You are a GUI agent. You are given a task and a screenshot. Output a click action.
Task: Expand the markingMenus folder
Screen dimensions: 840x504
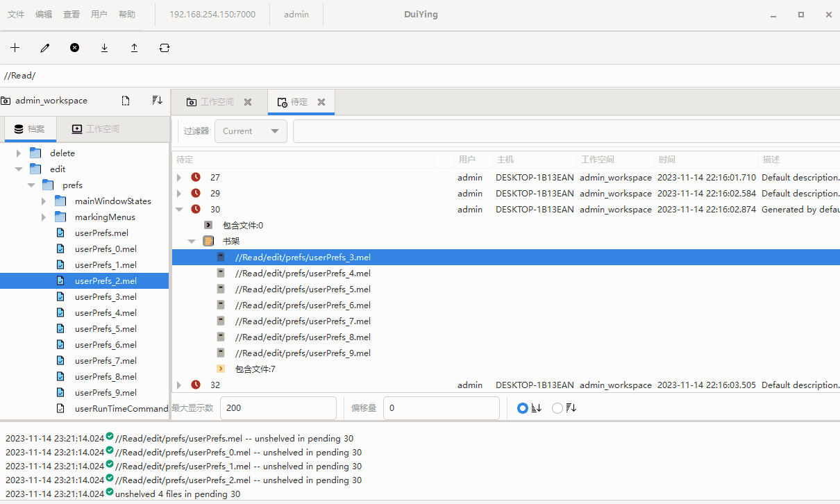point(44,217)
